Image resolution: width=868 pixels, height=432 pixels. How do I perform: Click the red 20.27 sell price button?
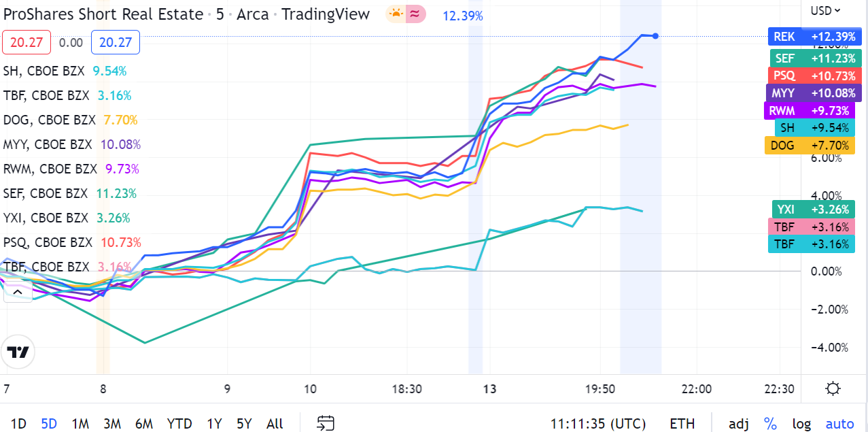pos(27,43)
